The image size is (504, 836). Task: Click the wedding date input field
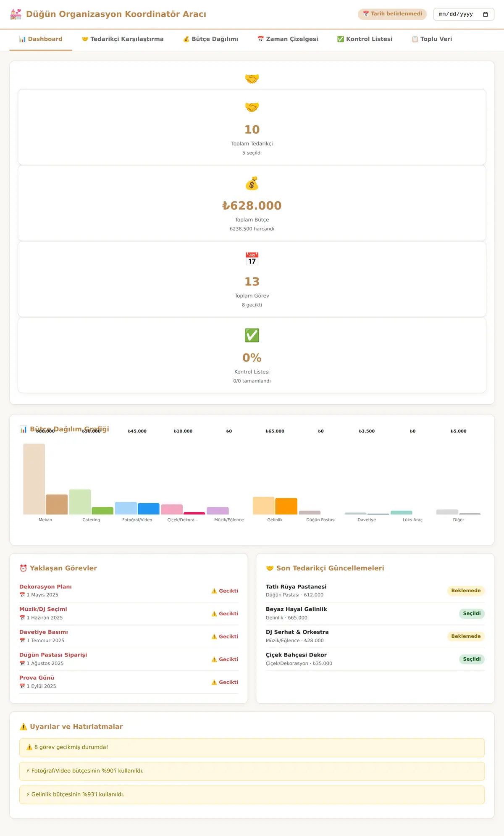pyautogui.click(x=464, y=14)
